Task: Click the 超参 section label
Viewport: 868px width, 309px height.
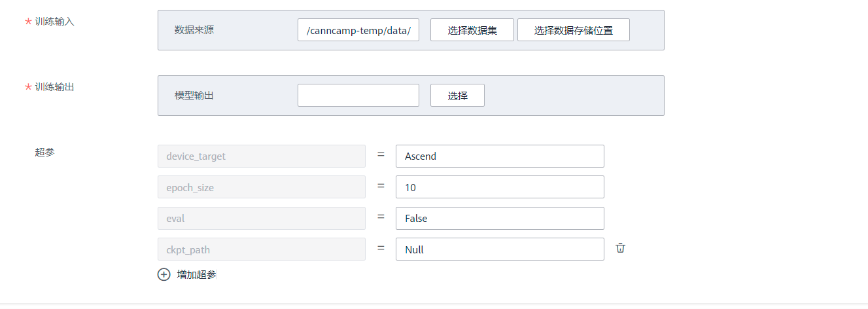Action: [x=45, y=152]
